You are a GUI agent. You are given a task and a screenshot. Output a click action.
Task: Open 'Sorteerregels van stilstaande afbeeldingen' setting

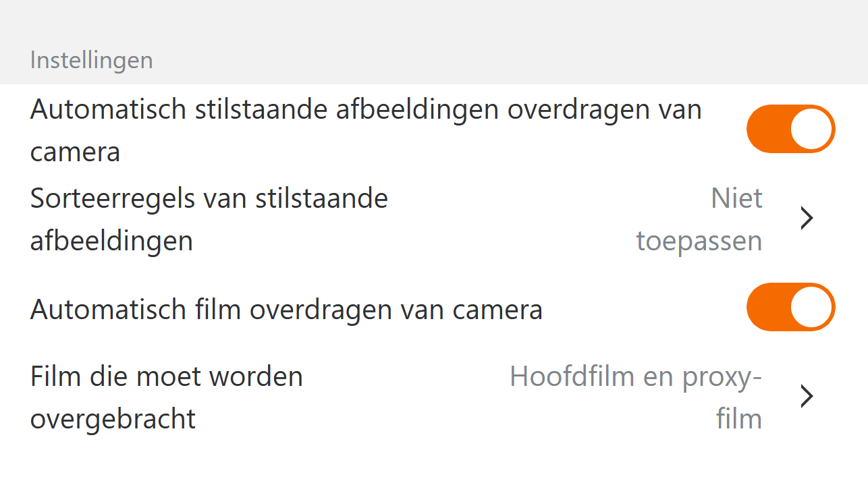[x=209, y=219]
